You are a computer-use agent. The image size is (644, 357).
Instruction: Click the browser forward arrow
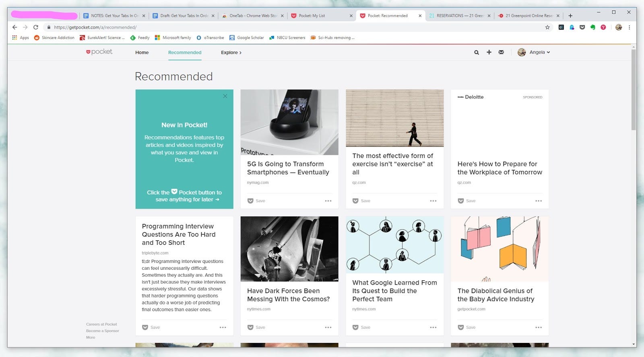pos(25,27)
